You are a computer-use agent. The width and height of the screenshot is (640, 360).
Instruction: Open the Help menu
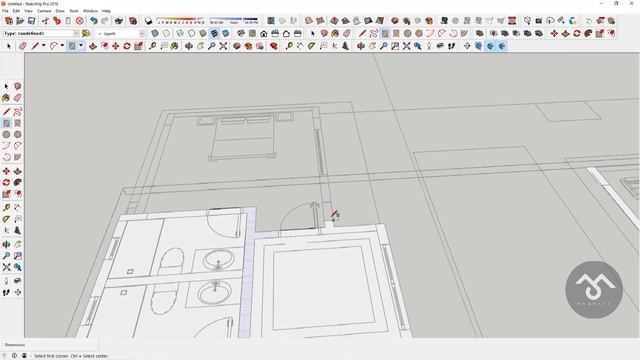pyautogui.click(x=106, y=11)
